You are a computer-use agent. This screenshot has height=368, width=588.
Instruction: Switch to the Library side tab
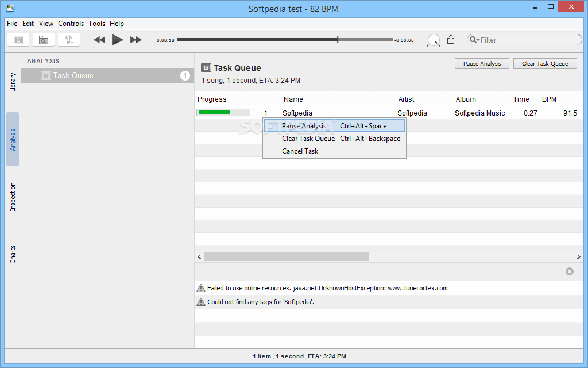(13, 82)
